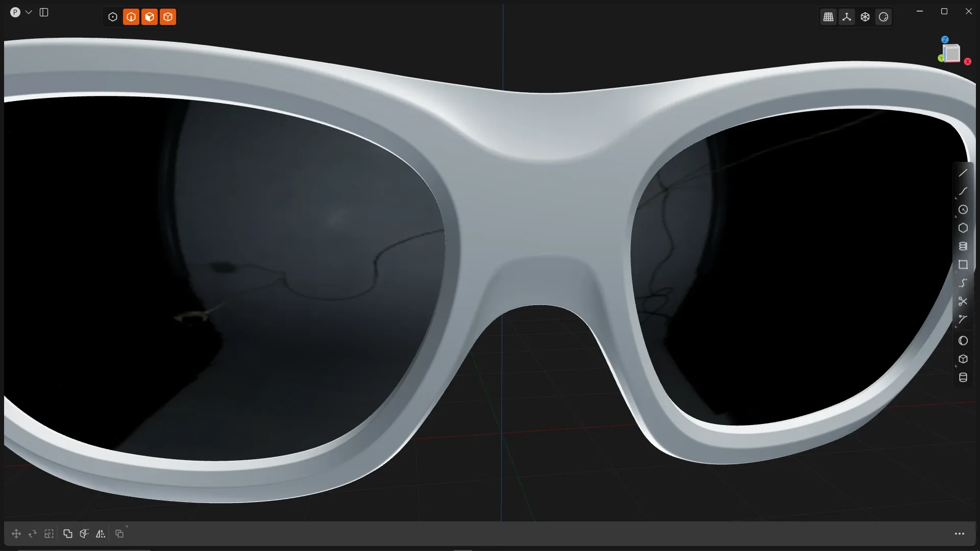Toggle the construction grid display

(828, 17)
